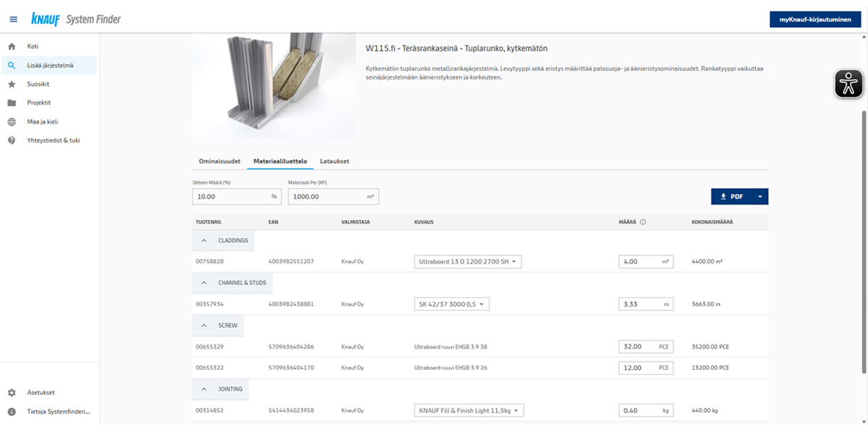Viewport: 868px width, 434px height.
Task: Collapse the JOINTING section
Action: click(x=204, y=388)
